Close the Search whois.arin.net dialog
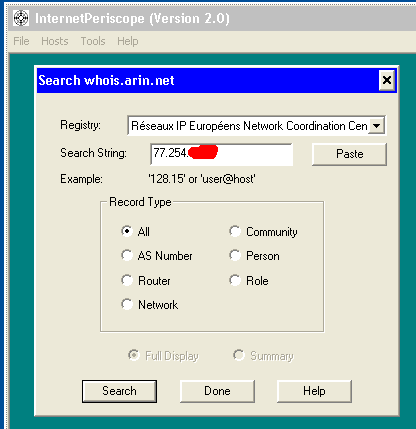This screenshot has height=429, width=416. tap(387, 80)
